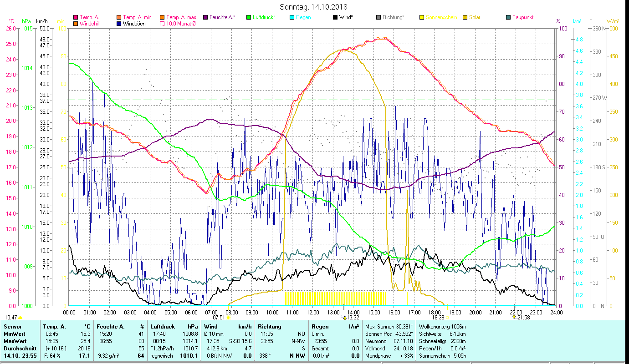Image resolution: width=629 pixels, height=364 pixels.
Task: Click the green Luftdruck color swatch
Action: [x=249, y=17]
